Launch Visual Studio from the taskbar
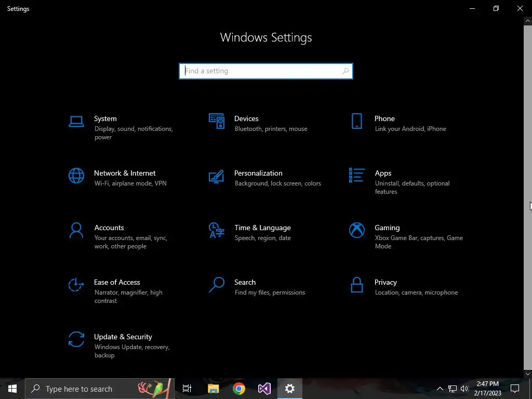 pyautogui.click(x=264, y=389)
